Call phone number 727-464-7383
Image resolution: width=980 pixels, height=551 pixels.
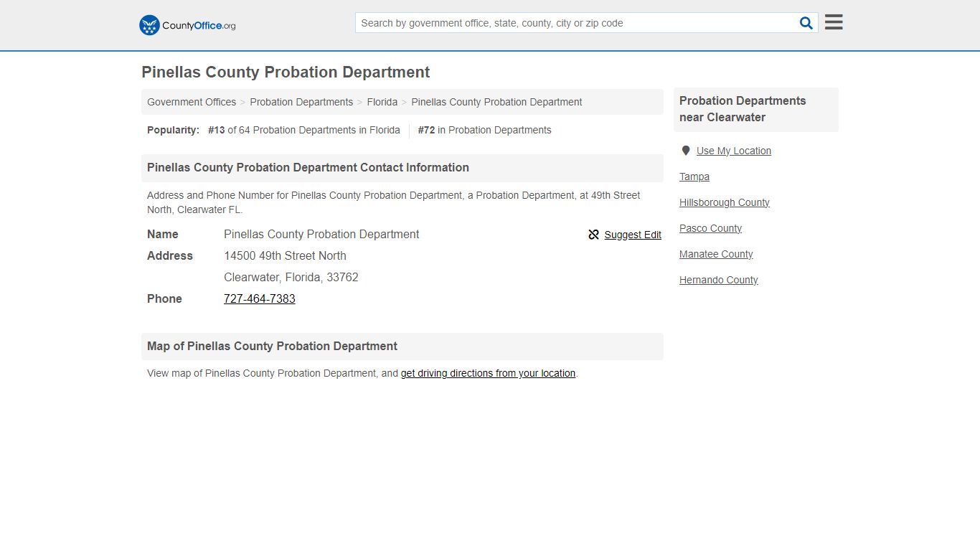coord(260,298)
